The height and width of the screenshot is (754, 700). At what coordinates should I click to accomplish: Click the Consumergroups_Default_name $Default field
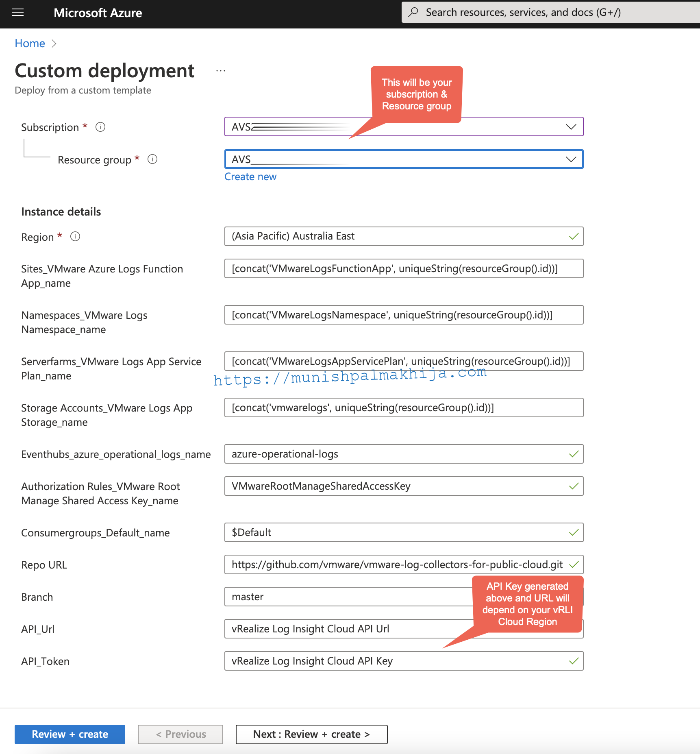(x=404, y=532)
